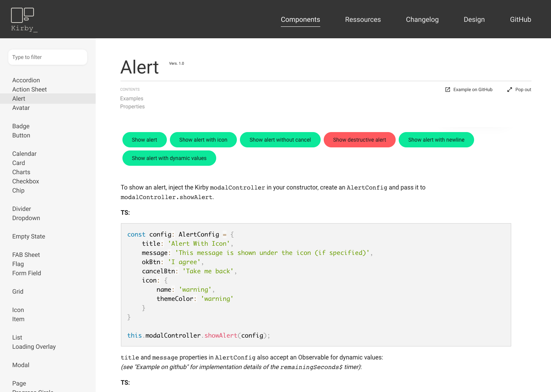Open Button component page

[21, 135]
